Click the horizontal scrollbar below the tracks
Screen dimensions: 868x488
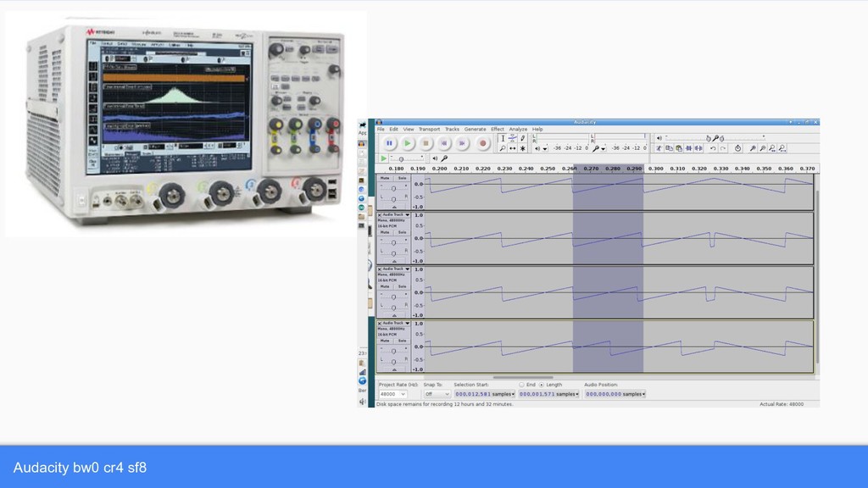(x=522, y=377)
